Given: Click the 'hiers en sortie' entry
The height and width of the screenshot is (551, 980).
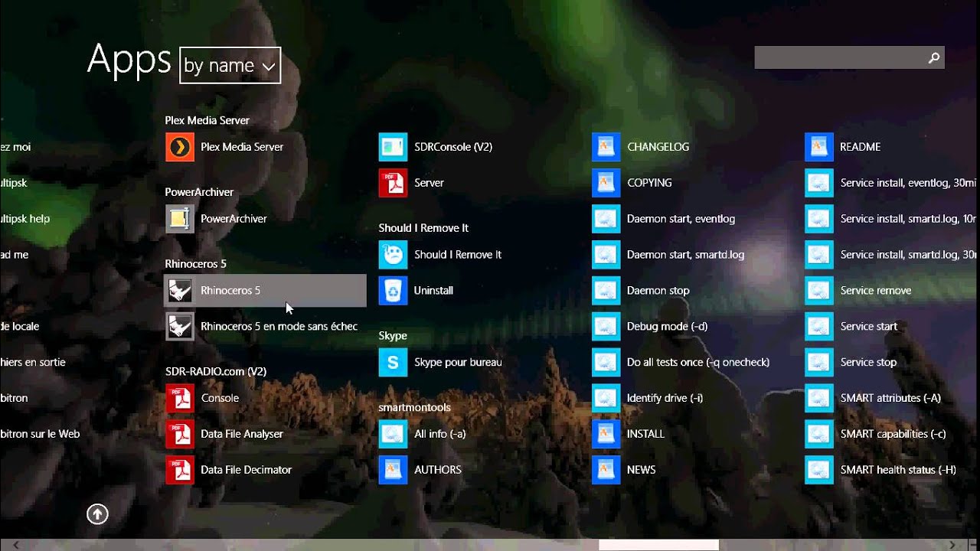Looking at the screenshot, I should pos(33,363).
